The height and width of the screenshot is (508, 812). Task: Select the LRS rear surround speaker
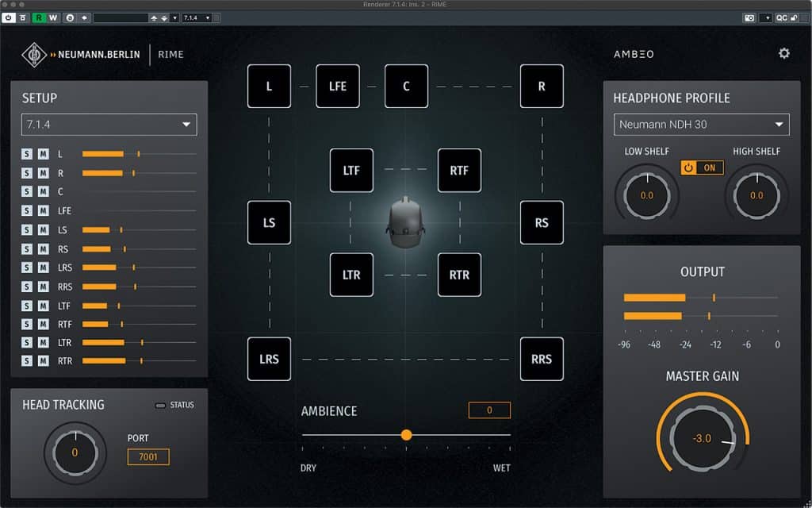tap(270, 360)
